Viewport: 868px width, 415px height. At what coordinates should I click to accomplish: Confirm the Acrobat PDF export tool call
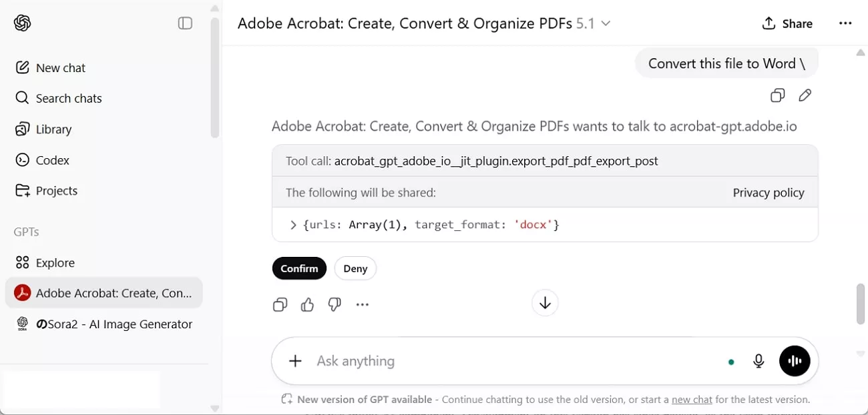pos(299,268)
